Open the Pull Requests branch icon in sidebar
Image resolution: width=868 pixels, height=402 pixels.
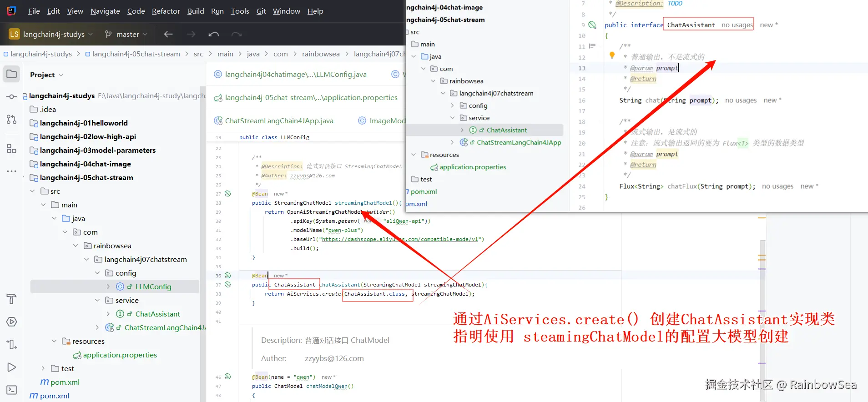12,120
